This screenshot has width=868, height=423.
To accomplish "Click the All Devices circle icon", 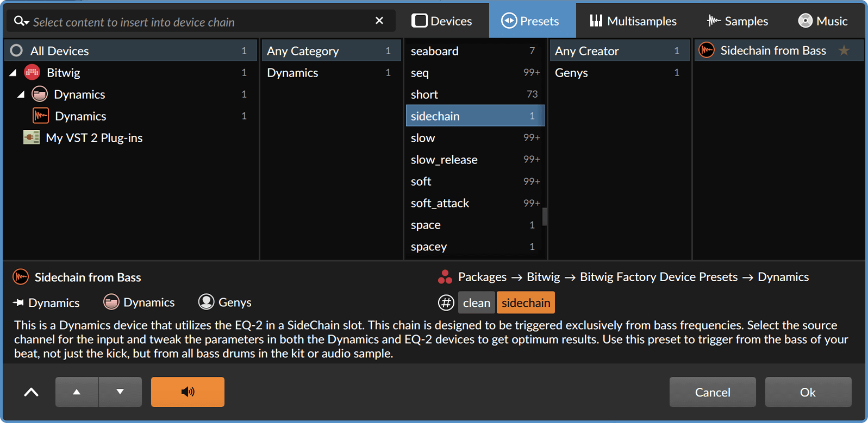I will point(17,50).
